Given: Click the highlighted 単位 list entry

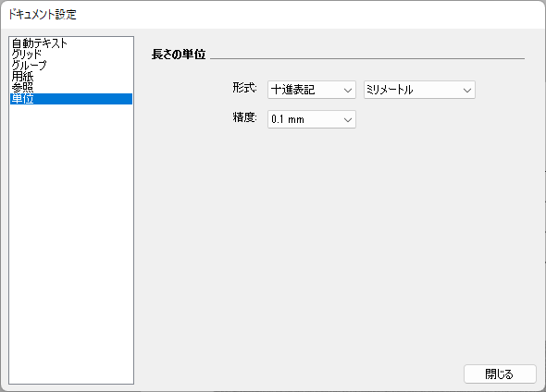Looking at the screenshot, I should tap(71, 99).
